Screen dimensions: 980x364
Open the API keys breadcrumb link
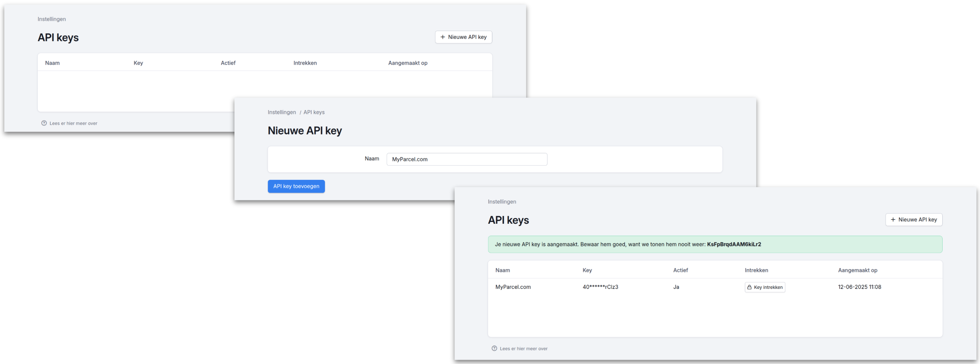[314, 112]
